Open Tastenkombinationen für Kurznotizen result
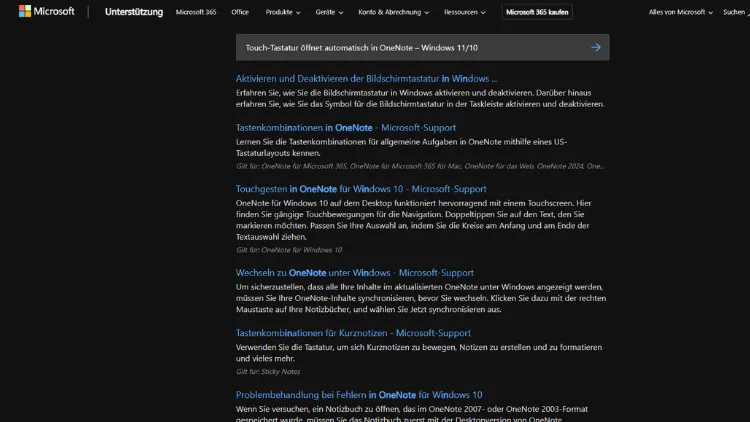The height and width of the screenshot is (422, 750). point(353,333)
